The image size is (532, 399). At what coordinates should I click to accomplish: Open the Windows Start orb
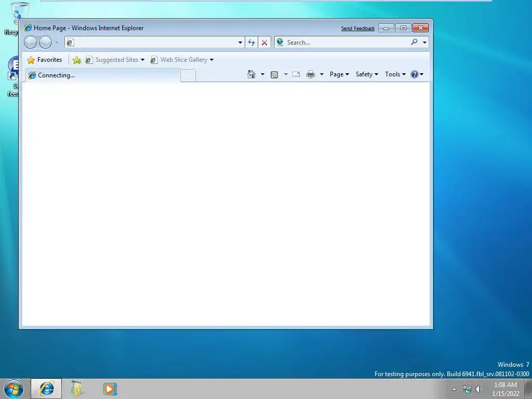pos(14,389)
